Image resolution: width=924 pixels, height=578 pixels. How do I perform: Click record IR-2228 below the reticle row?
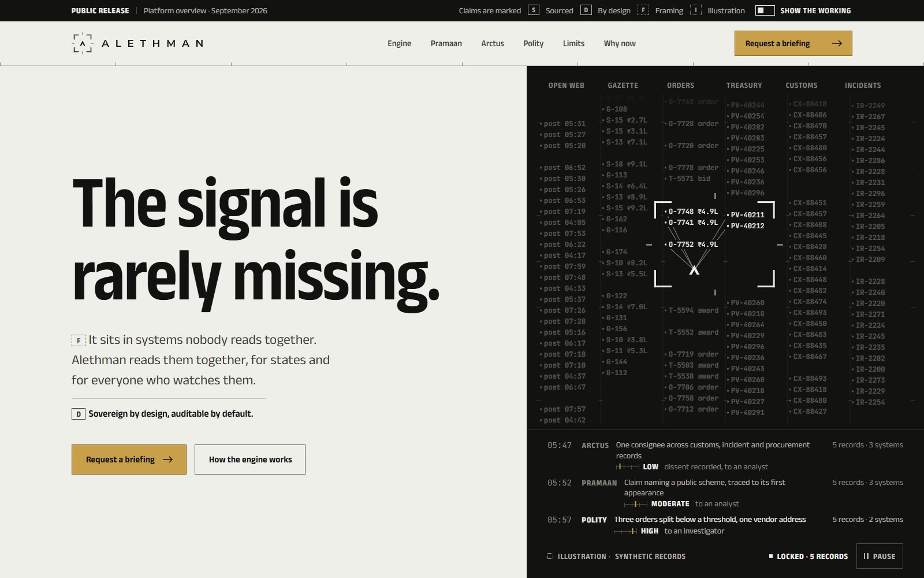[x=869, y=281]
